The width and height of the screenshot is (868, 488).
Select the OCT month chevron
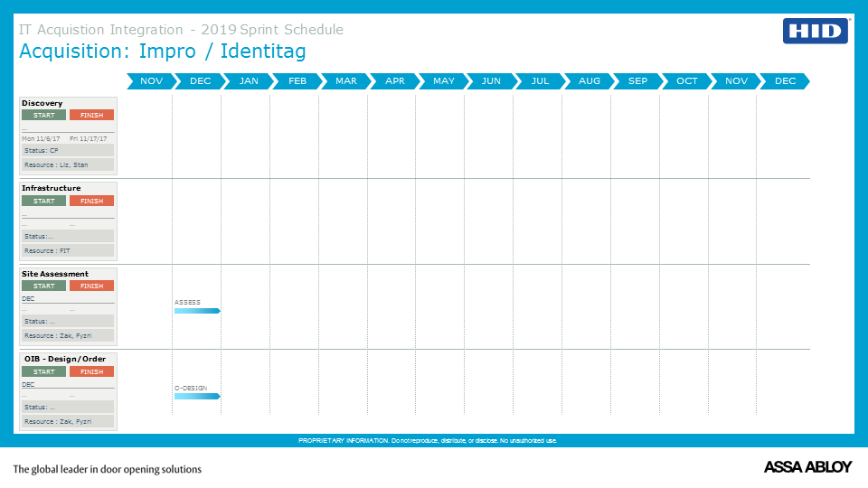point(686,81)
